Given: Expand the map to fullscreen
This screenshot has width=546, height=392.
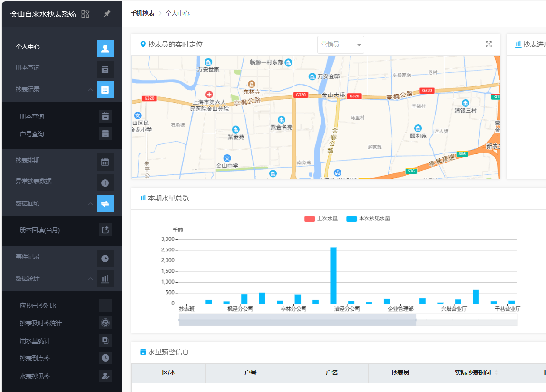Looking at the screenshot, I should [x=488, y=44].
